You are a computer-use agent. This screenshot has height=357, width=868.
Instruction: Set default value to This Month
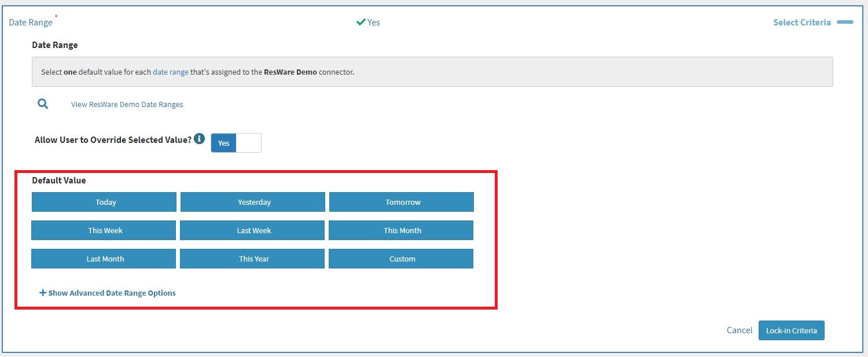[401, 230]
